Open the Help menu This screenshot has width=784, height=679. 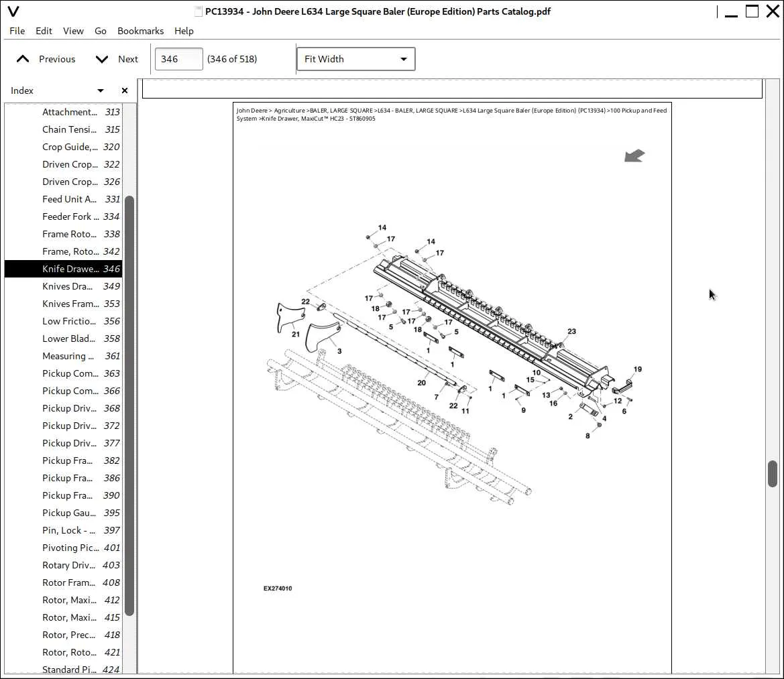pos(184,31)
